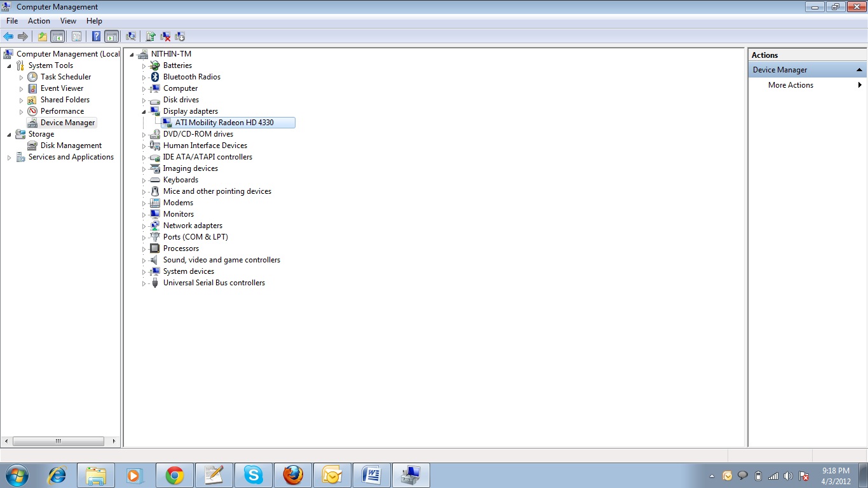Image resolution: width=868 pixels, height=488 pixels.
Task: Open the View menu
Action: coord(68,21)
